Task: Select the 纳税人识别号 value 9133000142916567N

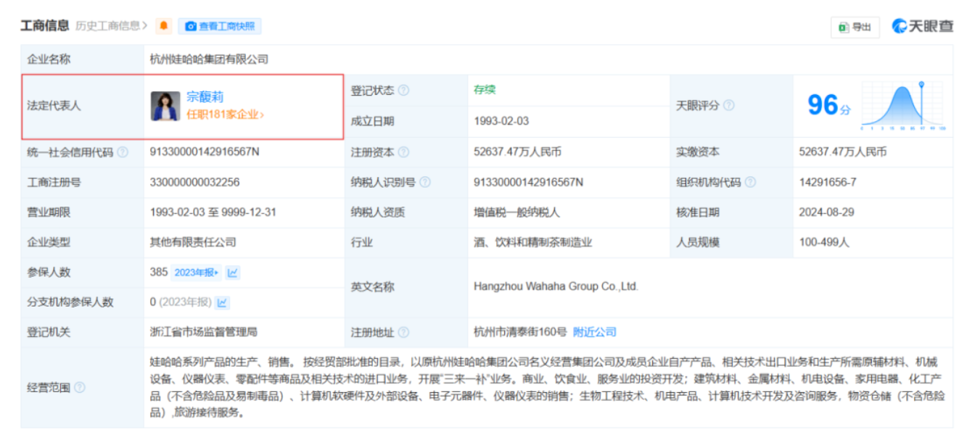Action: pos(528,183)
